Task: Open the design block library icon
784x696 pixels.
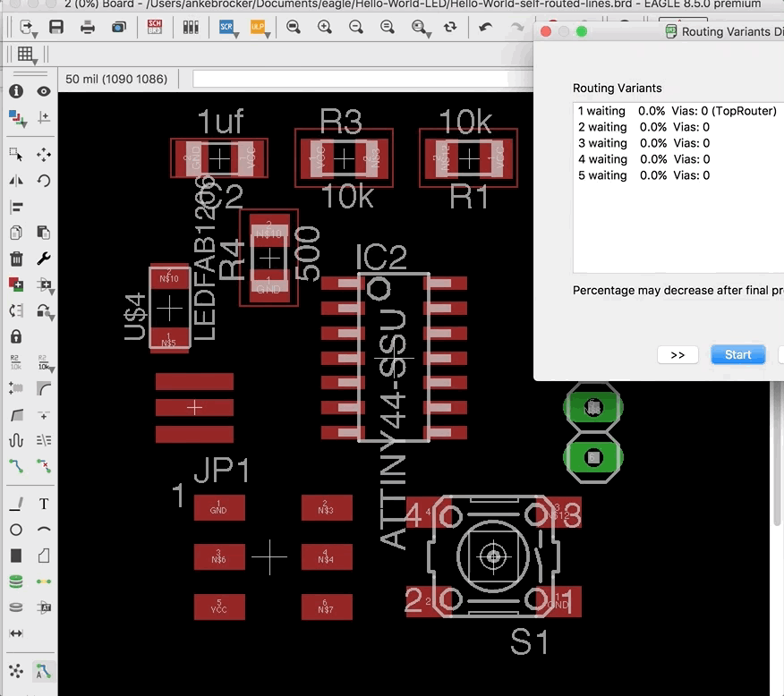Action: (x=191, y=27)
